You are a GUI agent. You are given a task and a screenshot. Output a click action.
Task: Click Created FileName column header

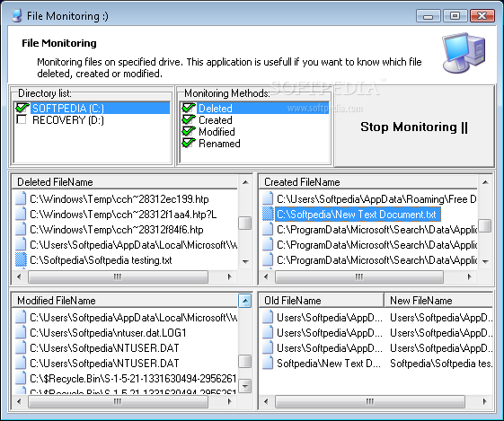click(x=368, y=182)
